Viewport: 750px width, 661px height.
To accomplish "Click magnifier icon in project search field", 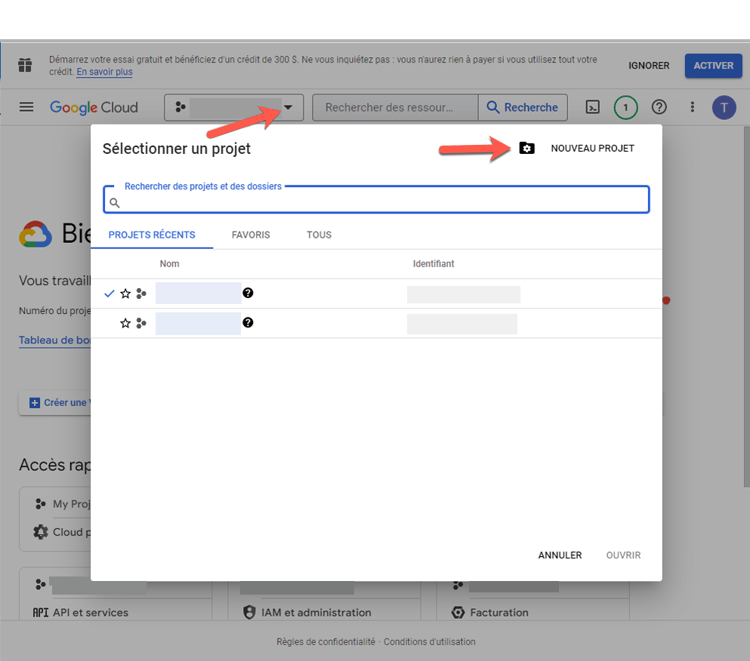I will pyautogui.click(x=114, y=203).
